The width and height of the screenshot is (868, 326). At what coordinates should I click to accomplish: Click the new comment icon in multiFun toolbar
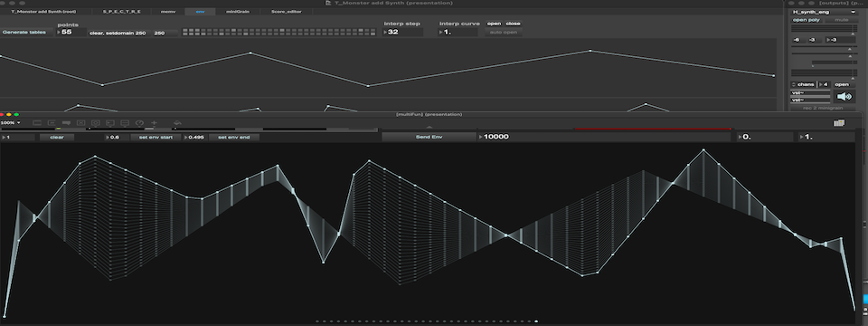click(66, 123)
